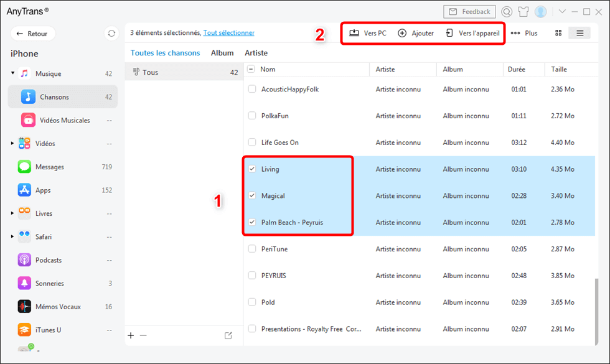Select the Toutes les chansons tab
610x364 pixels.
tap(165, 53)
